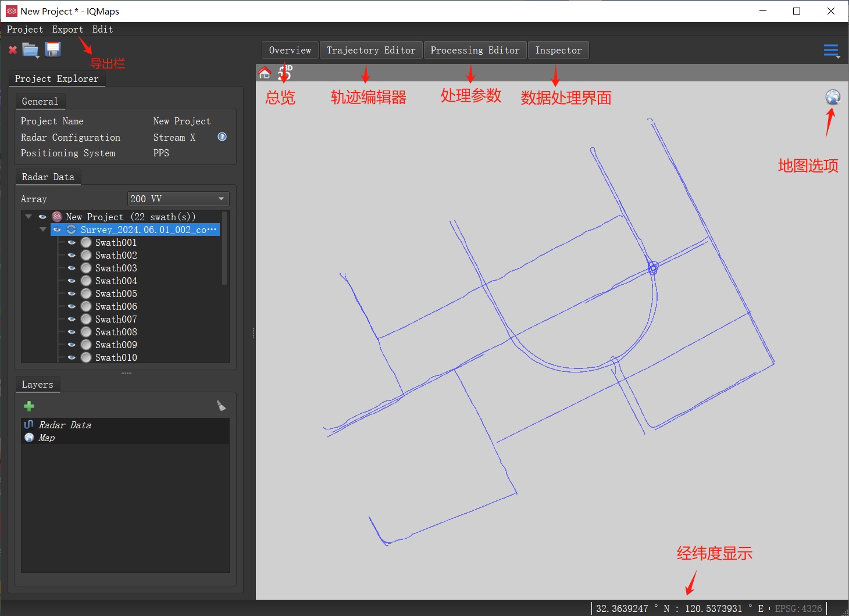Open the Array 200 VV dropdown

(178, 199)
